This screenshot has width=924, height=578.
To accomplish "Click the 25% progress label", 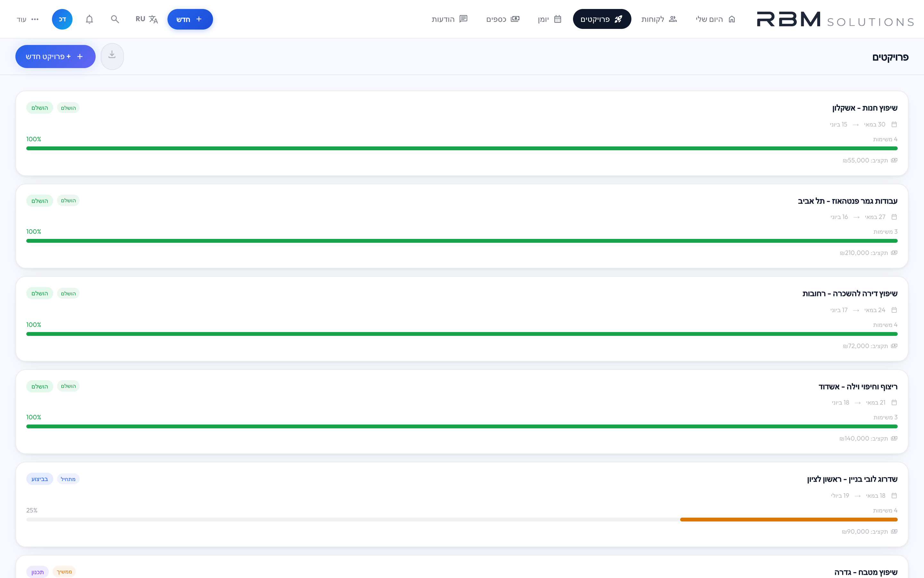I will [32, 510].
